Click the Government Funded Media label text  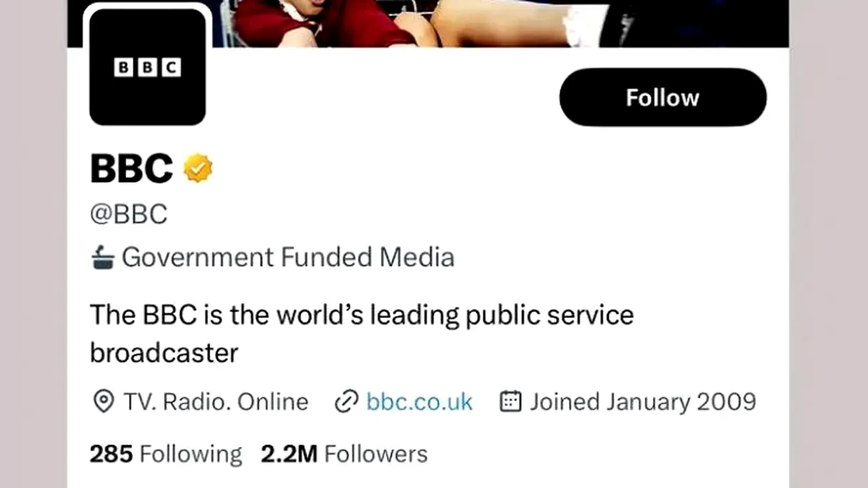pyautogui.click(x=288, y=257)
